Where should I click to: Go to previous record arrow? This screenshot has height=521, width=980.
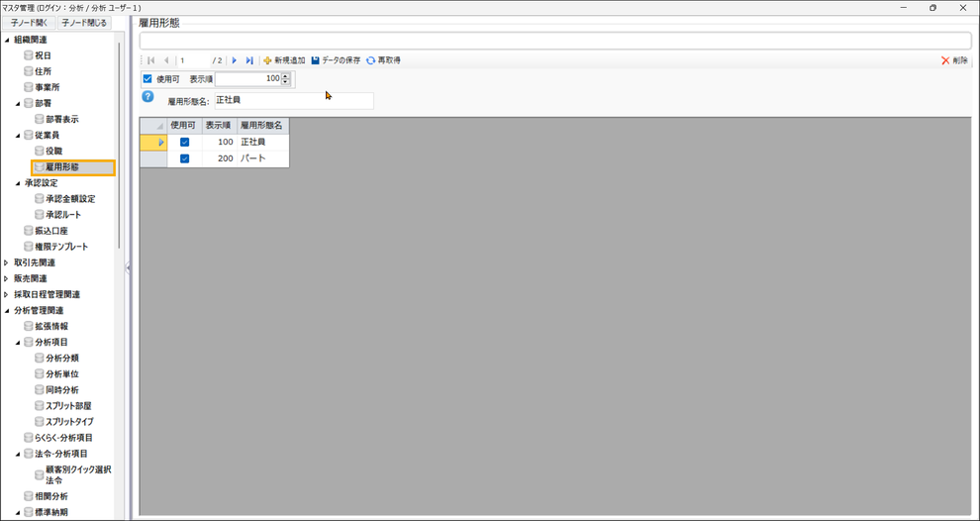(166, 60)
